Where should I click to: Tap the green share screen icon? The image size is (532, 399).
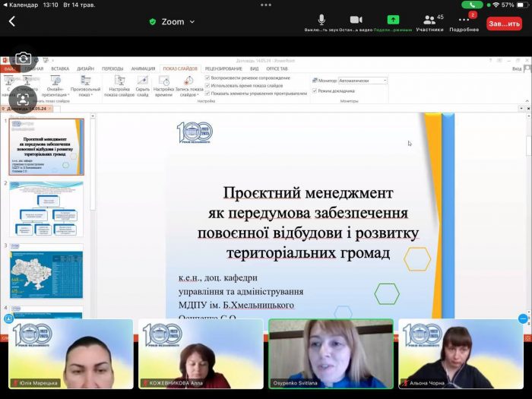click(x=393, y=20)
